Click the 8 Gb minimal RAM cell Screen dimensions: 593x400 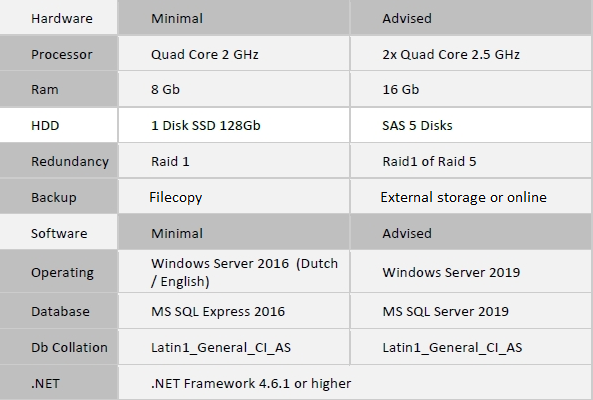click(x=234, y=89)
